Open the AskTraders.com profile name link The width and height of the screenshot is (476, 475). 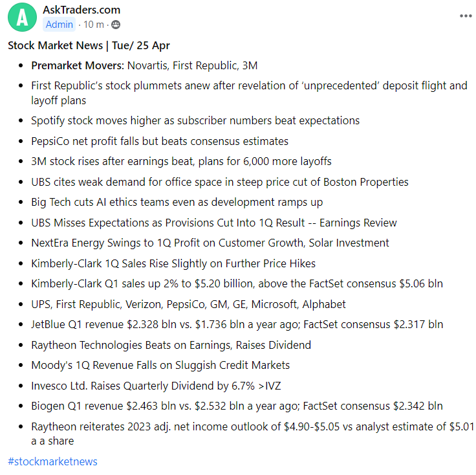pyautogui.click(x=81, y=10)
